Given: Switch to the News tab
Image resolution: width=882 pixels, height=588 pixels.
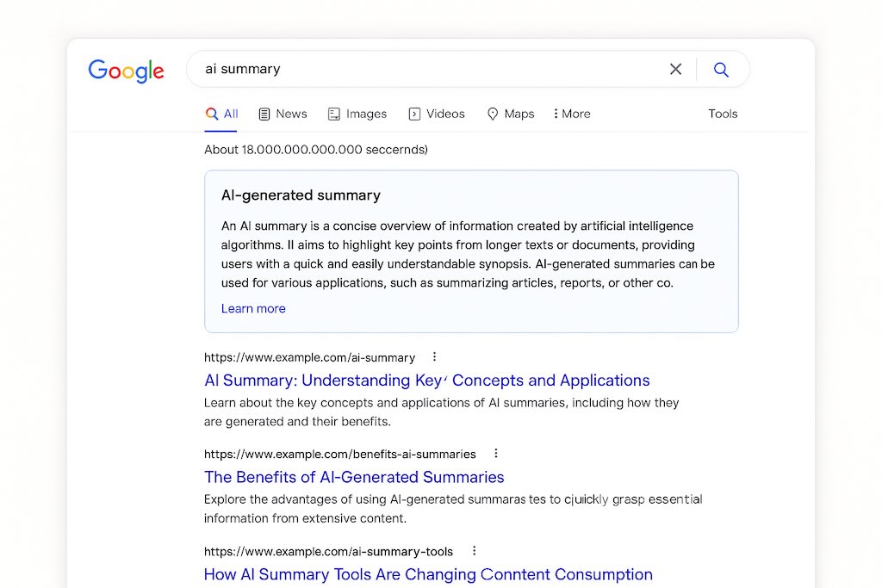Looking at the screenshot, I should (283, 115).
